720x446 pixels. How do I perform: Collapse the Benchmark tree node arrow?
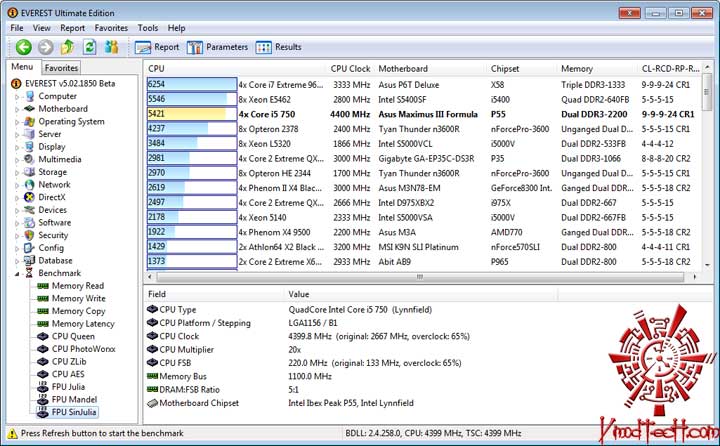tap(17, 274)
